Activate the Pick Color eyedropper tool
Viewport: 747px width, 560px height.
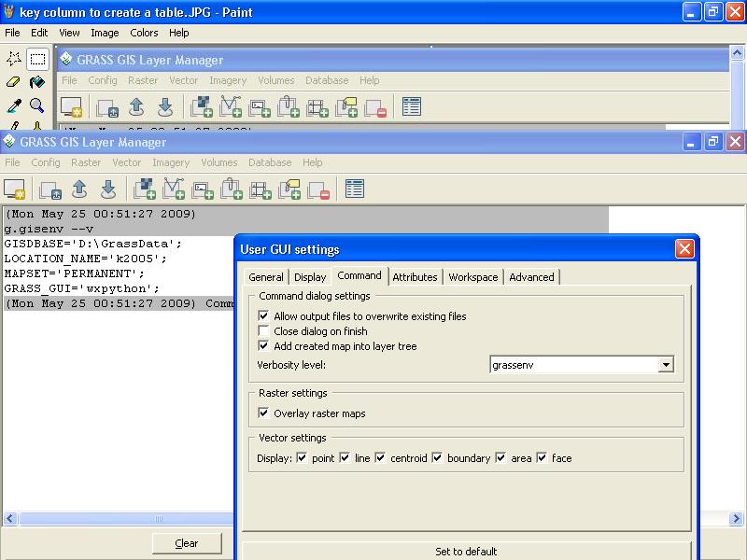point(14,105)
